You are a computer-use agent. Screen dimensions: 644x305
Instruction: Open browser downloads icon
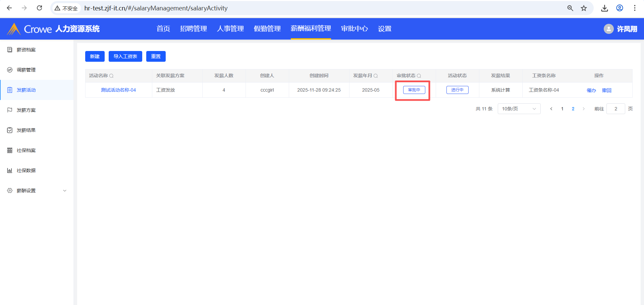click(604, 8)
